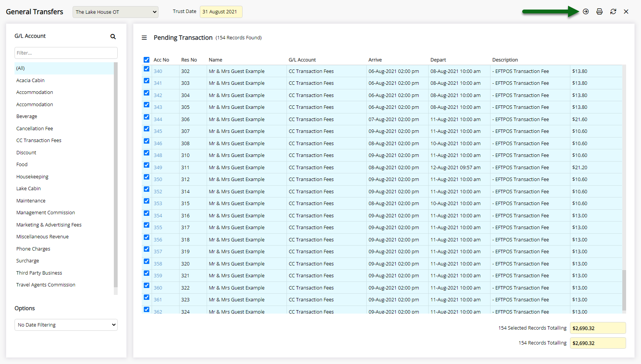Click the pending transactions table scrollbar thumb

(x=624, y=290)
